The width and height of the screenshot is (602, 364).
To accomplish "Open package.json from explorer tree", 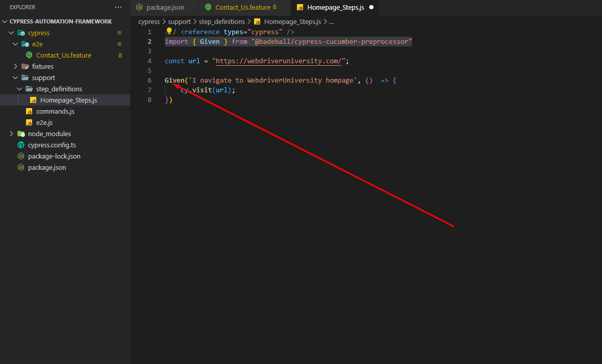I will 47,168.
